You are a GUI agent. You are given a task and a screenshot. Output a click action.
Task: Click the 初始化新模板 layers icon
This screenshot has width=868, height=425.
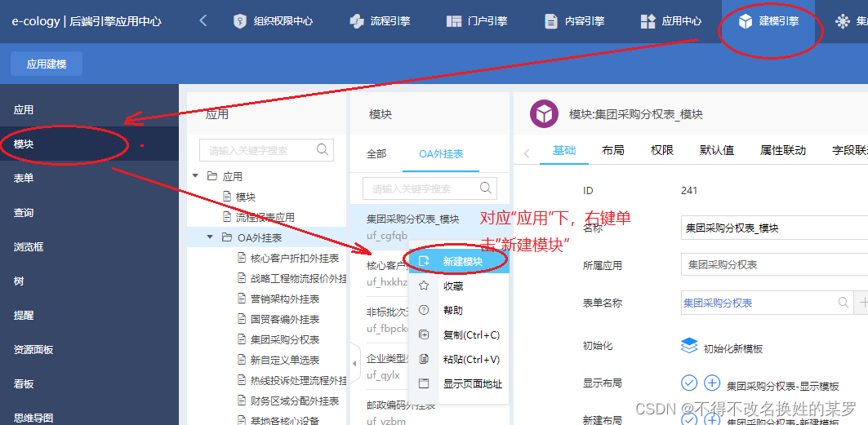click(689, 346)
